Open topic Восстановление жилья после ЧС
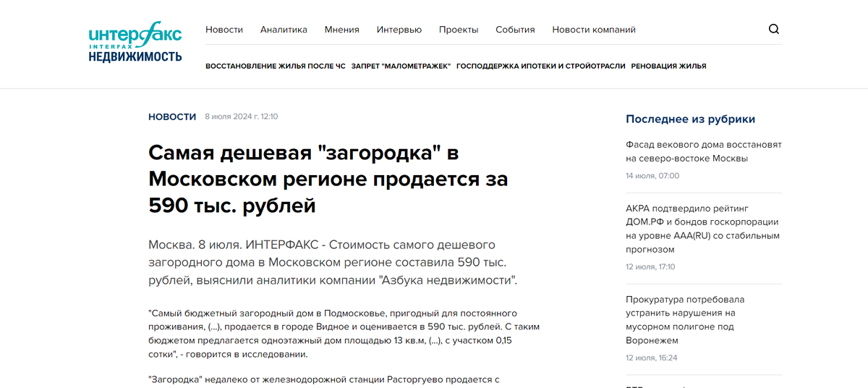The height and width of the screenshot is (388, 868). 276,66
